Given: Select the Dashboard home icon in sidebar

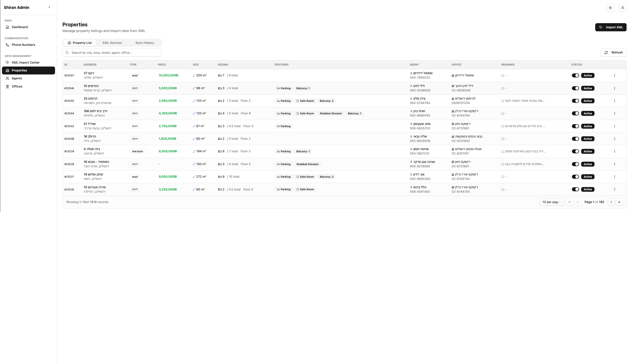Looking at the screenshot, I should [8, 27].
